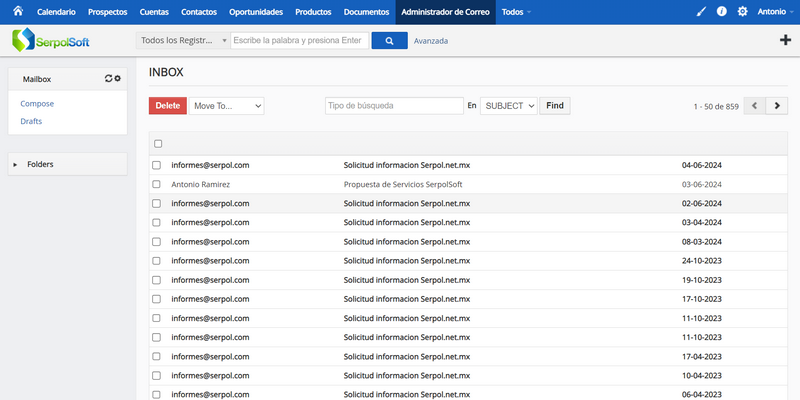Check the first email dated 11-10-2023
Screen dimensions: 800x400
coord(157,318)
